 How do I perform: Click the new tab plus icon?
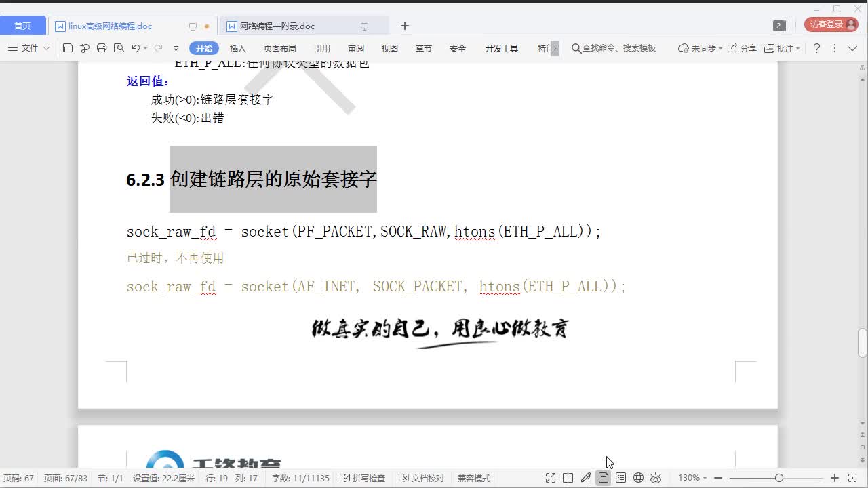(x=405, y=26)
